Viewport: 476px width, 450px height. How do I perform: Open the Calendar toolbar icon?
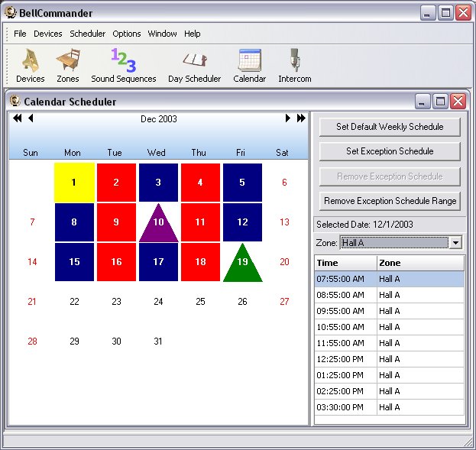pyautogui.click(x=250, y=65)
